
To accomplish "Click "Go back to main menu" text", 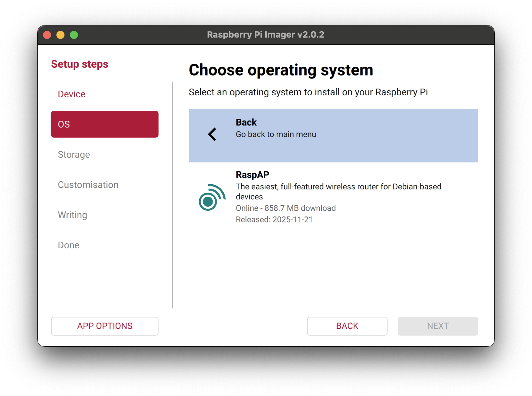I will tap(276, 135).
